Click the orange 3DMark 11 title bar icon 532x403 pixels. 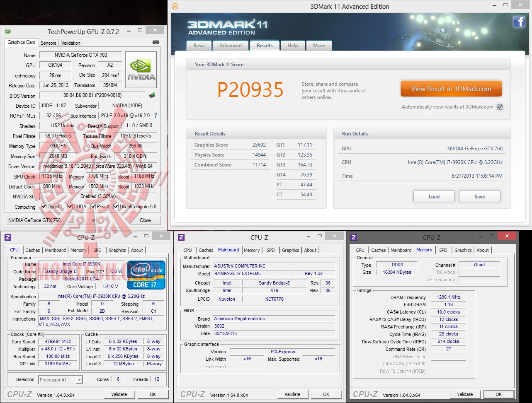[175, 6]
